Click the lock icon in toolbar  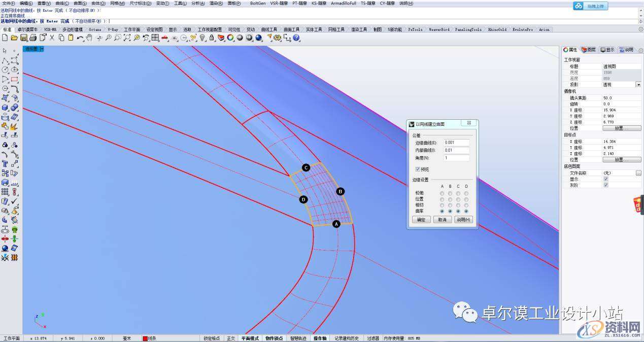[212, 38]
